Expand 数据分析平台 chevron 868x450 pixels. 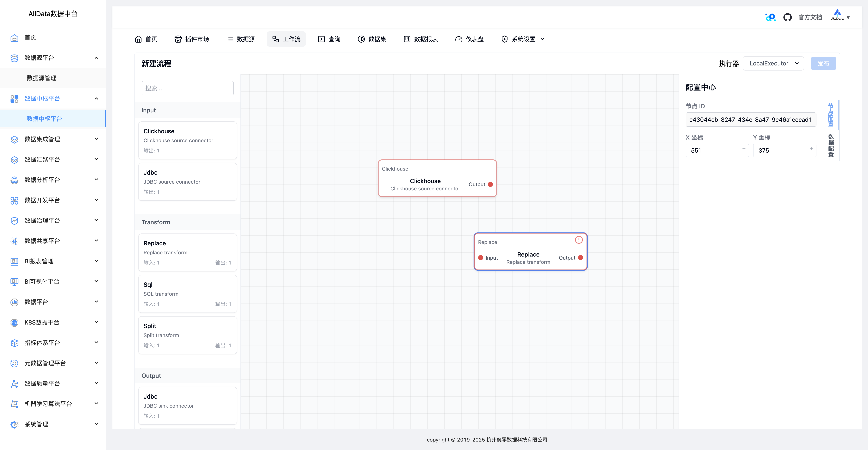(x=96, y=180)
